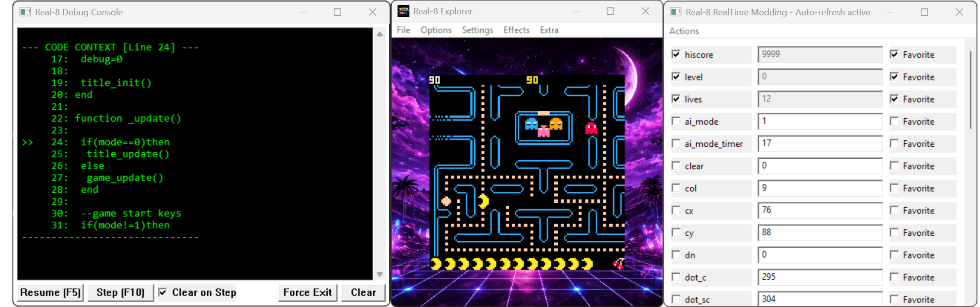Click the clear value field

(x=820, y=166)
